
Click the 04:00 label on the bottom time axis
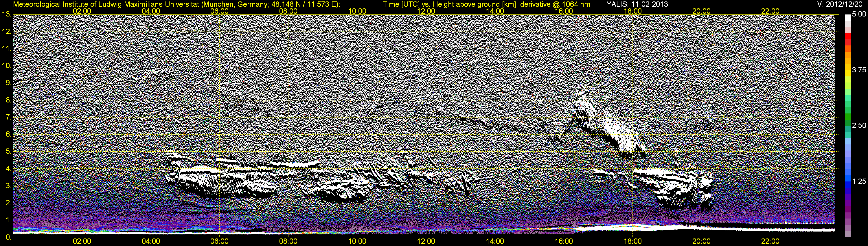(151, 242)
